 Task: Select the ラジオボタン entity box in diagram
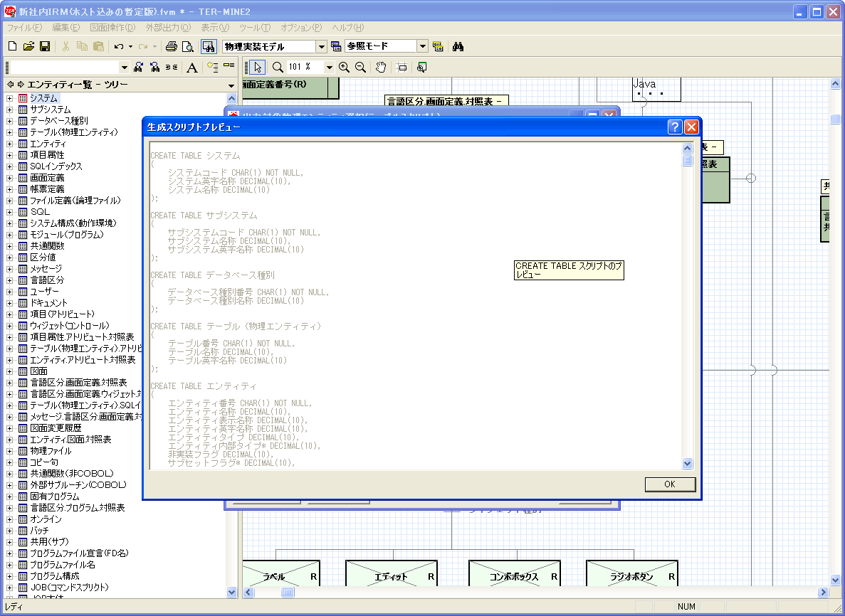pyautogui.click(x=631, y=573)
